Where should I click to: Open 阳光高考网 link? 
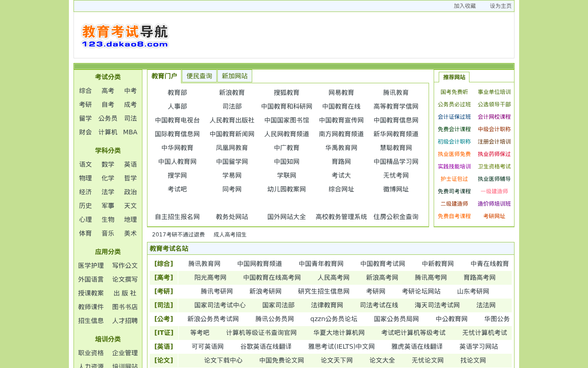pos(210,278)
